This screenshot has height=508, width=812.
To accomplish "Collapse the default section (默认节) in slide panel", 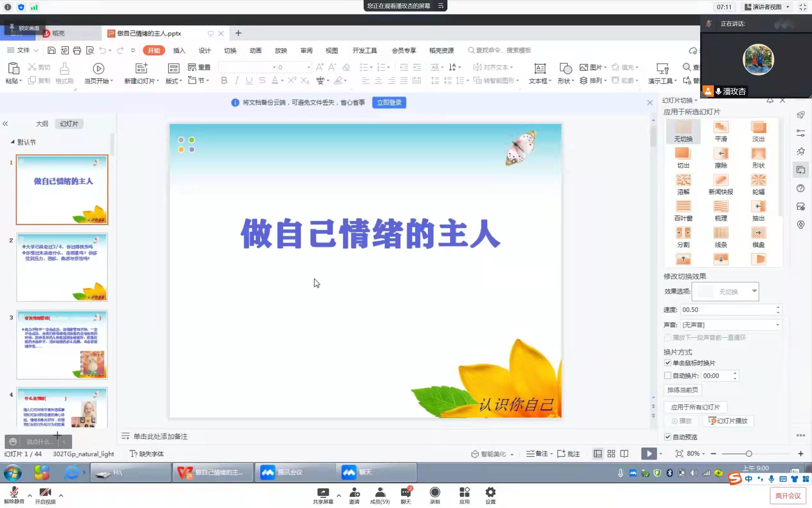I will pos(13,142).
